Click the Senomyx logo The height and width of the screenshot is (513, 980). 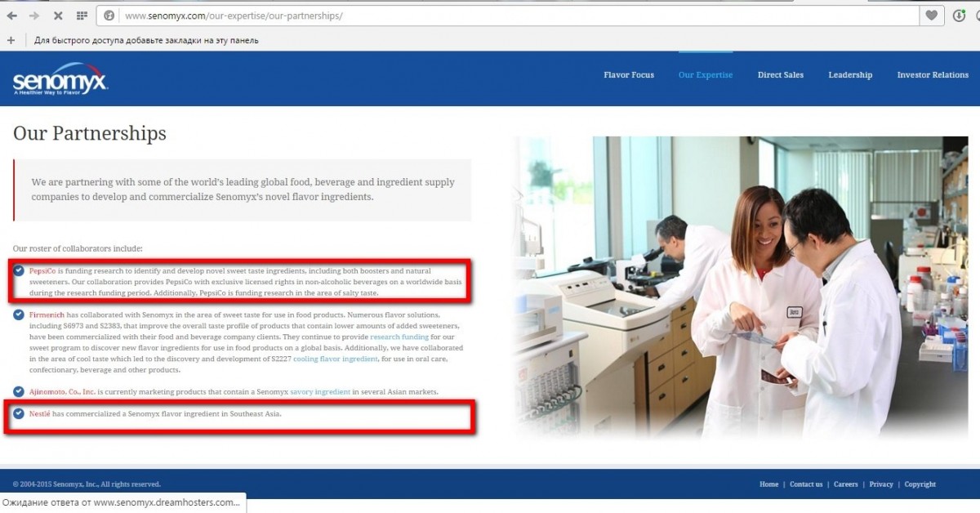(60, 79)
